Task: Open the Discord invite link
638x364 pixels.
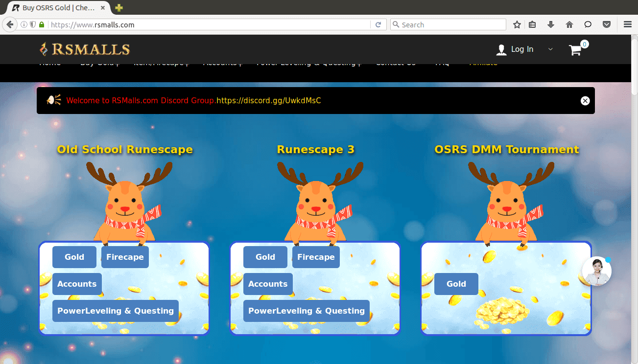Action: 269,101
